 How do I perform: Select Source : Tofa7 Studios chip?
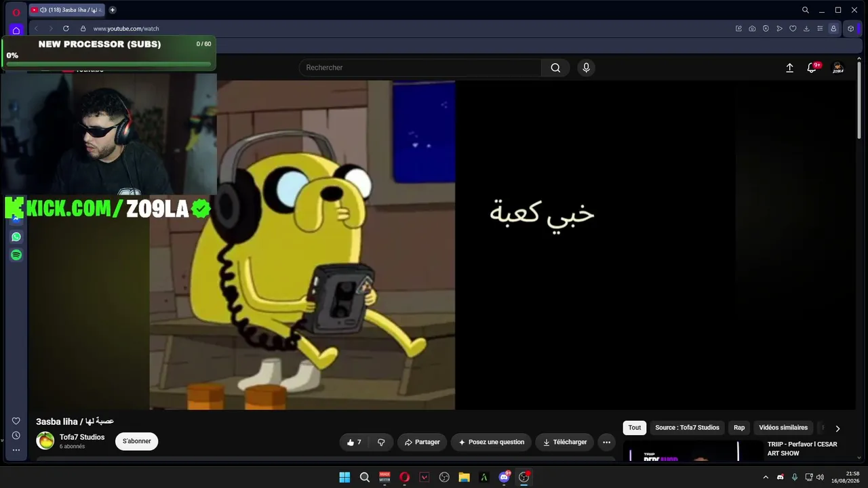pyautogui.click(x=687, y=428)
